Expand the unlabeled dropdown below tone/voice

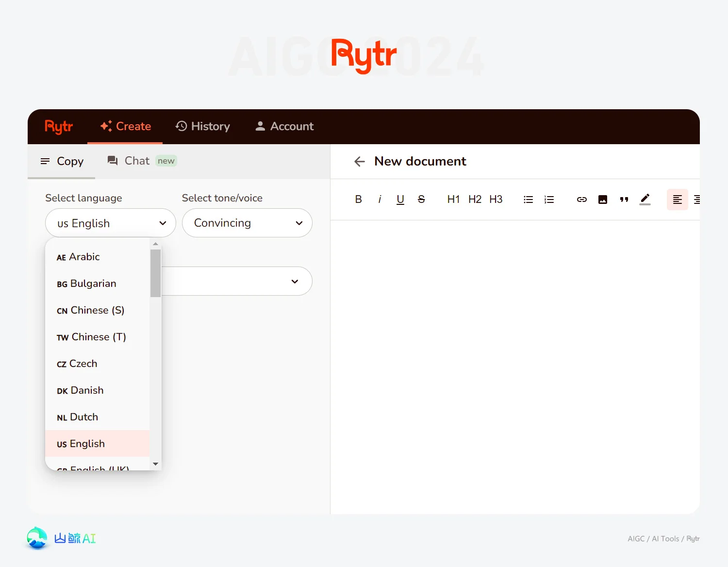(237, 281)
